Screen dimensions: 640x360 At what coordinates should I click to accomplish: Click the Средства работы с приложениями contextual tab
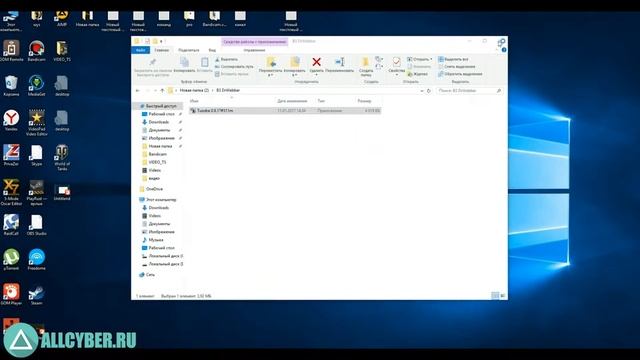[x=255, y=42]
